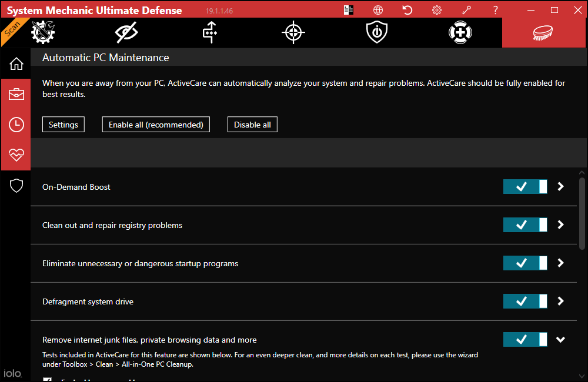Open the Toolbox briefcase sidebar icon
The image size is (588, 382).
click(16, 94)
